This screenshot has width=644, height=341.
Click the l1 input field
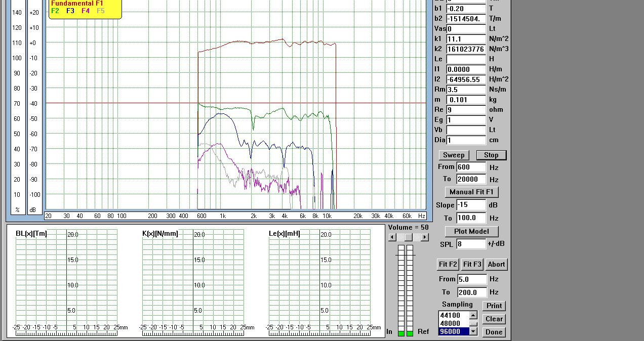pos(466,69)
